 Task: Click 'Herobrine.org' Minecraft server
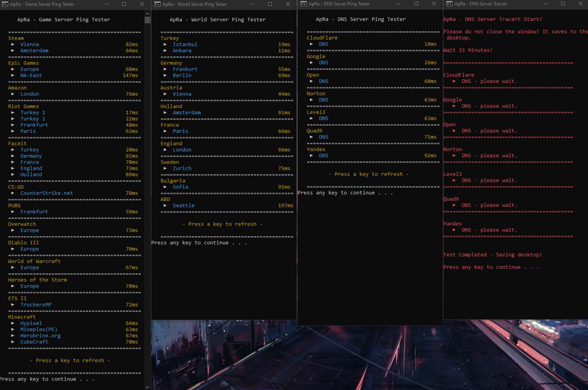pyautogui.click(x=41, y=336)
